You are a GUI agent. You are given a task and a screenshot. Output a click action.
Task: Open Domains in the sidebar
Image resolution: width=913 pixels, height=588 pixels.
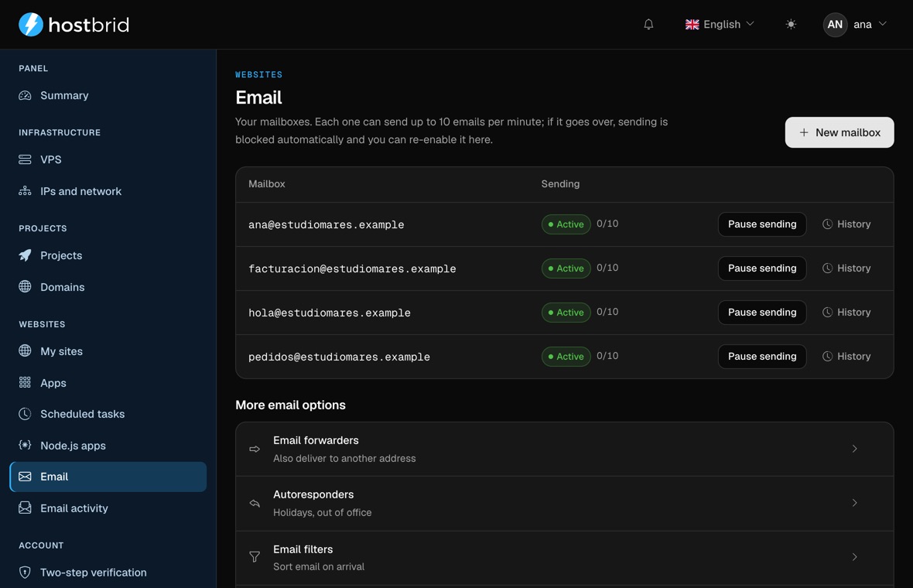(108, 286)
